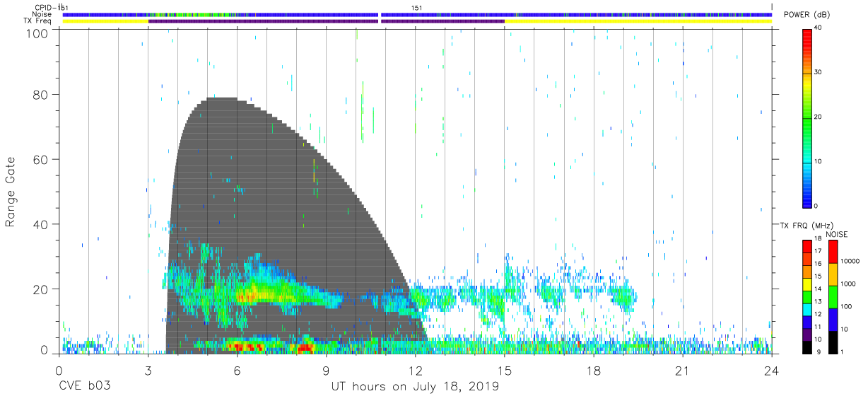This screenshot has width=868, height=401.
Task: Click the 18 label on TX FRQ scale
Action: coord(819,239)
